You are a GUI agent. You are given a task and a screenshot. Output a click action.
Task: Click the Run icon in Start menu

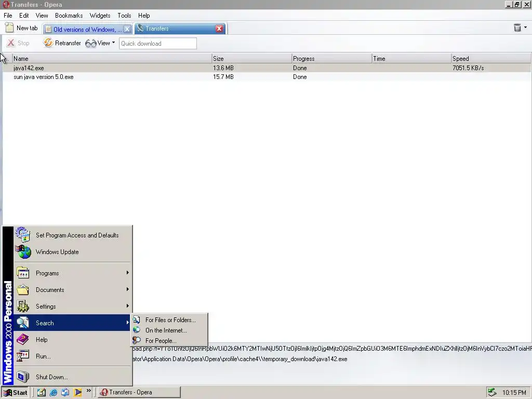coord(23,356)
